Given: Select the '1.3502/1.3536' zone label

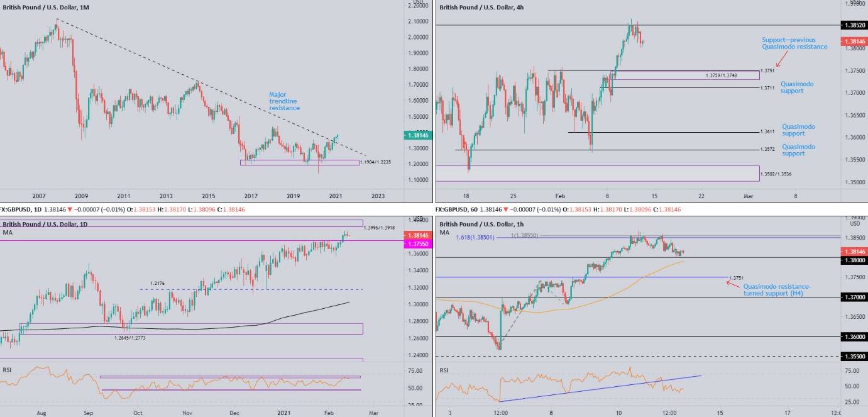Looking at the screenshot, I should click(776, 174).
